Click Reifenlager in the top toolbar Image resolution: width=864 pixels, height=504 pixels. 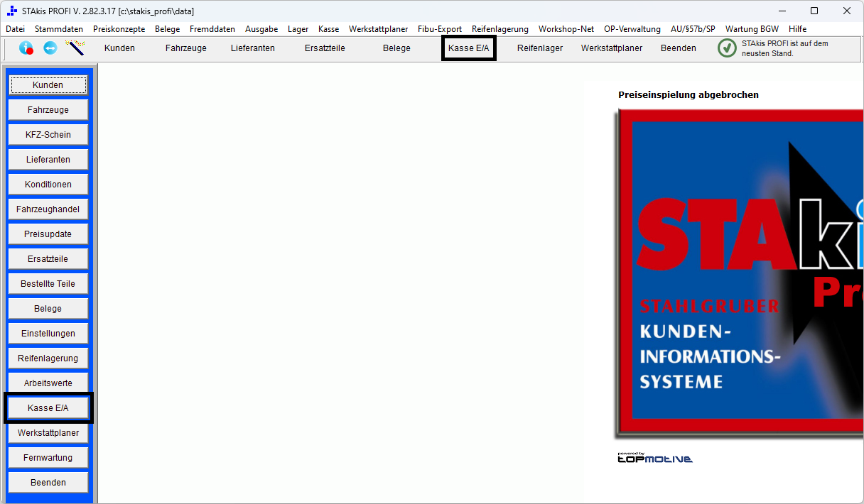tap(540, 48)
